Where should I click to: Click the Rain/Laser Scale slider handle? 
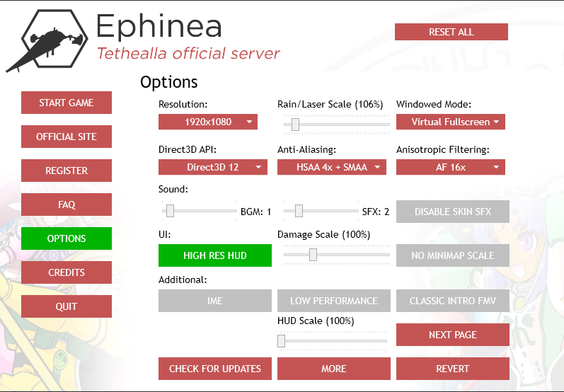pos(295,125)
